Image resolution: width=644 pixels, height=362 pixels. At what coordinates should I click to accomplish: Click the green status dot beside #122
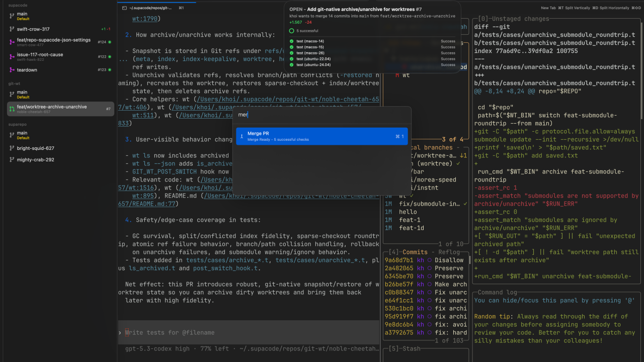pyautogui.click(x=110, y=57)
